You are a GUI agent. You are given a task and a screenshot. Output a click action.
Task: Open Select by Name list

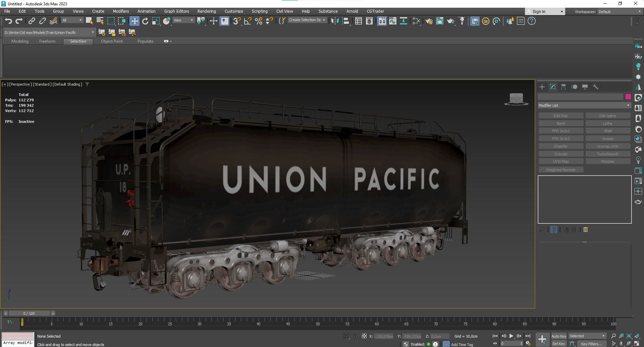click(x=100, y=21)
